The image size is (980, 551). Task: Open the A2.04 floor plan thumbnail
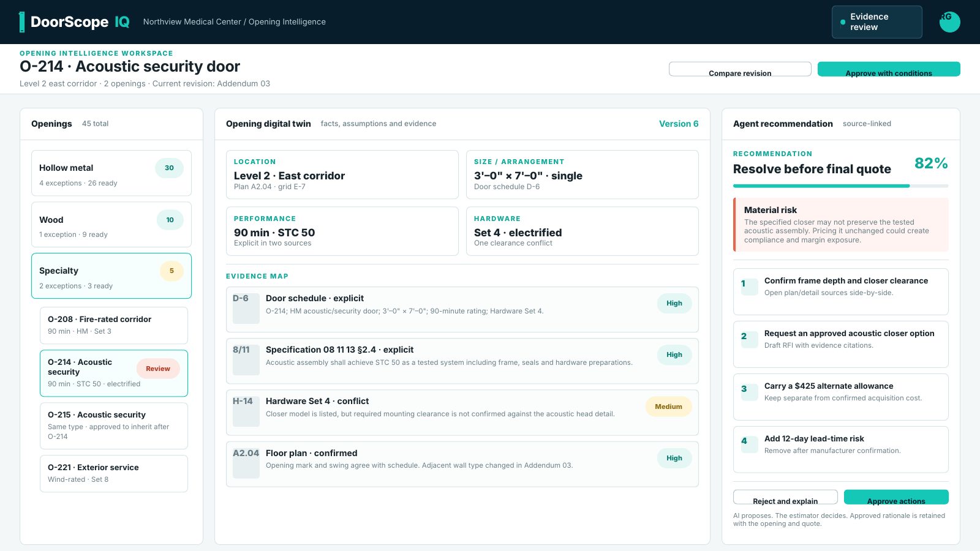[246, 463]
